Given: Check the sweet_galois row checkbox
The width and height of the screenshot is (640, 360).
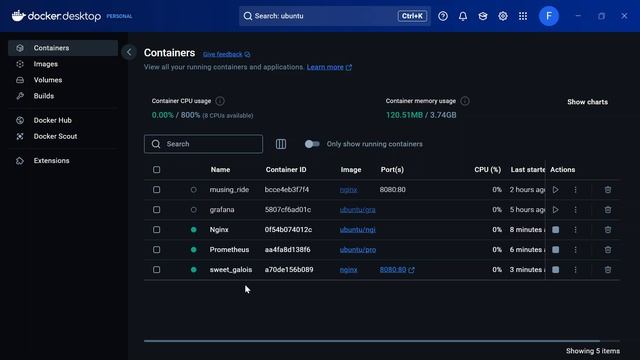Looking at the screenshot, I should click(x=156, y=270).
